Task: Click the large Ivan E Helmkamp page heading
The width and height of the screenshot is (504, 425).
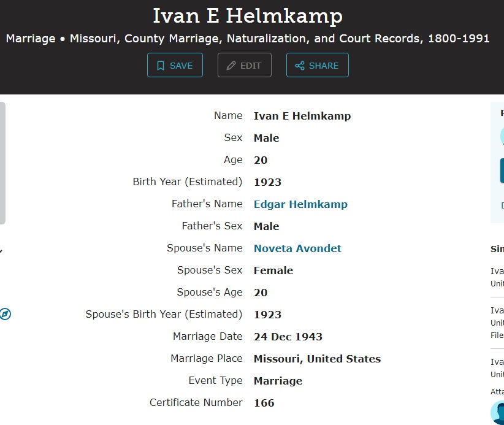Action: click(x=248, y=16)
